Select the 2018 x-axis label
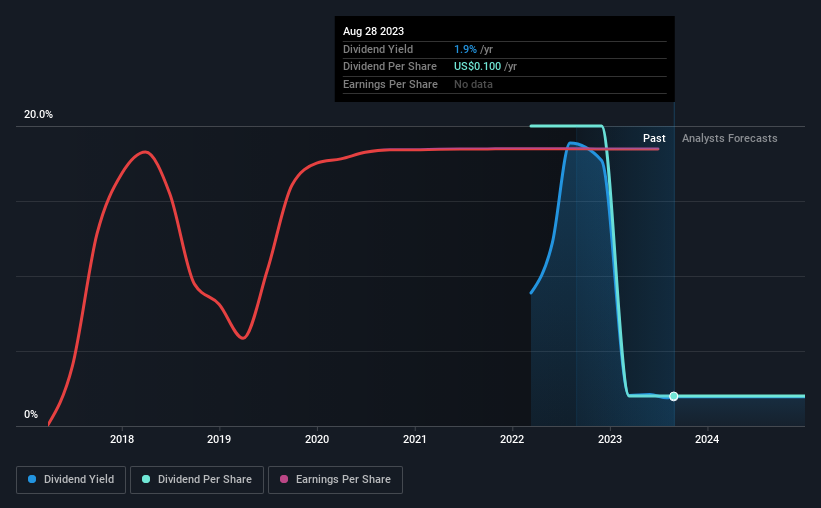The image size is (821, 508). click(x=122, y=439)
